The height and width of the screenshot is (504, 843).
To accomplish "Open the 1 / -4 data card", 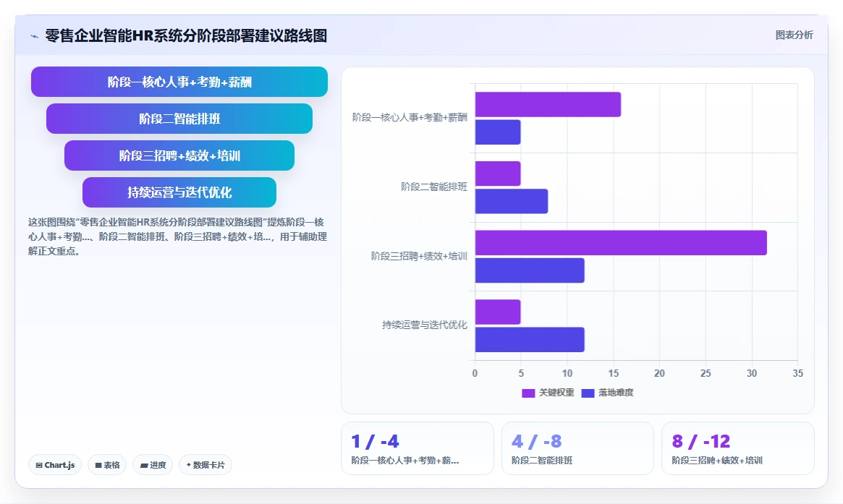I will point(418,448).
